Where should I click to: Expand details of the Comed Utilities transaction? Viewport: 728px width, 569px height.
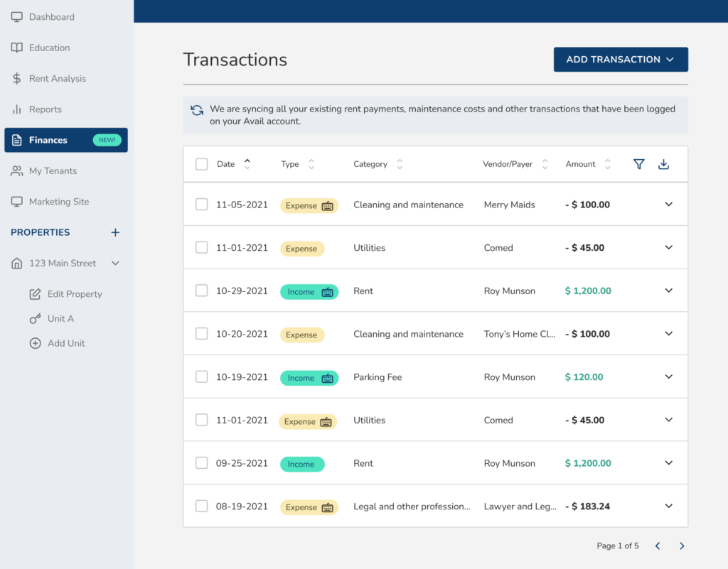[x=668, y=247]
